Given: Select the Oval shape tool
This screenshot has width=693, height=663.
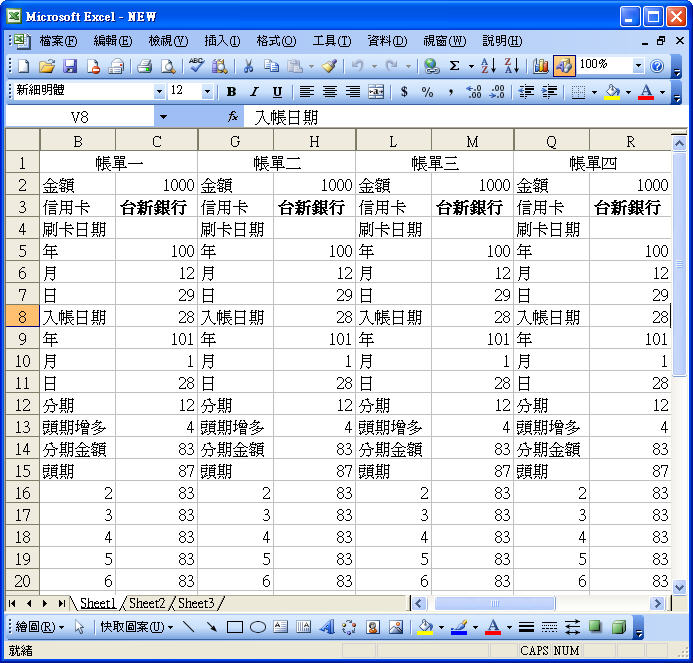Looking at the screenshot, I should [x=258, y=627].
